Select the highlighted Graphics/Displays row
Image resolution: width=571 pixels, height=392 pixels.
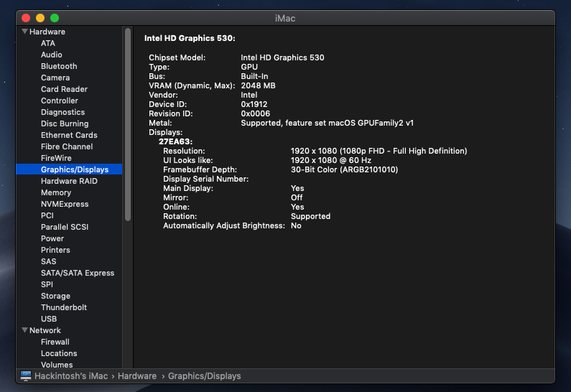pos(69,169)
